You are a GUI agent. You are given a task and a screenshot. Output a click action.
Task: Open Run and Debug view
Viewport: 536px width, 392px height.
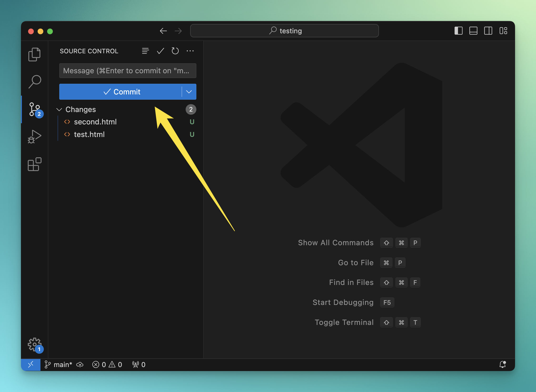click(35, 137)
